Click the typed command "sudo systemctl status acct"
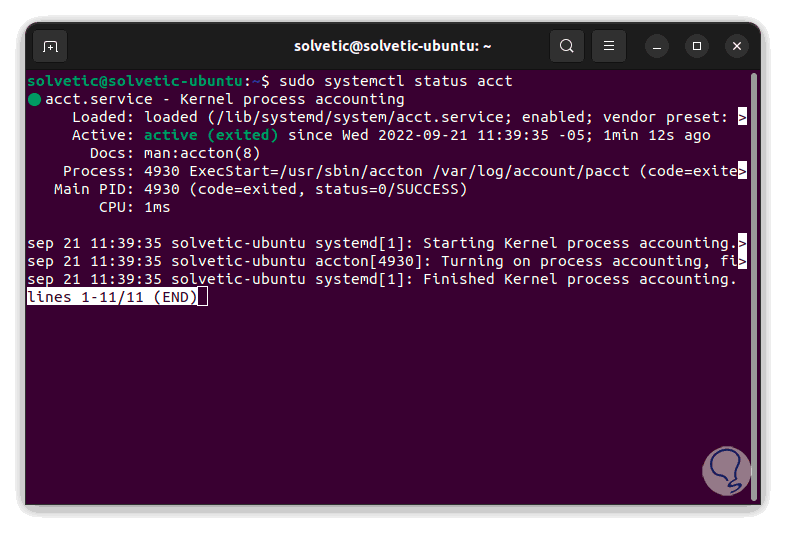Viewport: 786px width, 533px height. click(x=396, y=81)
